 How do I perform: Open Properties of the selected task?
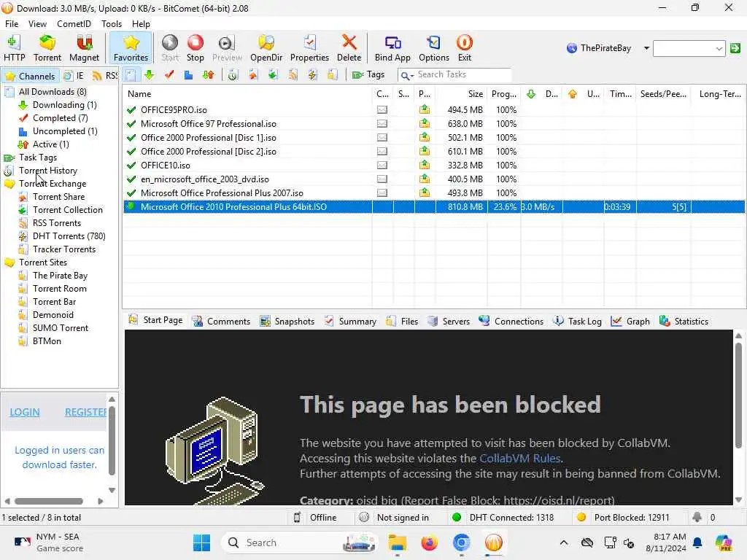pyautogui.click(x=309, y=48)
